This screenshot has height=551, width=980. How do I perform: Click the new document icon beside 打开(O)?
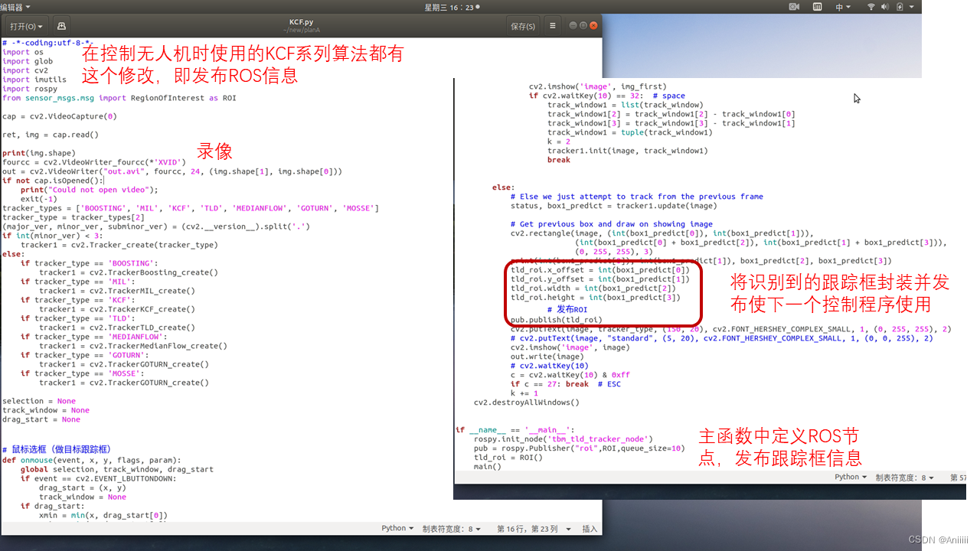(61, 26)
